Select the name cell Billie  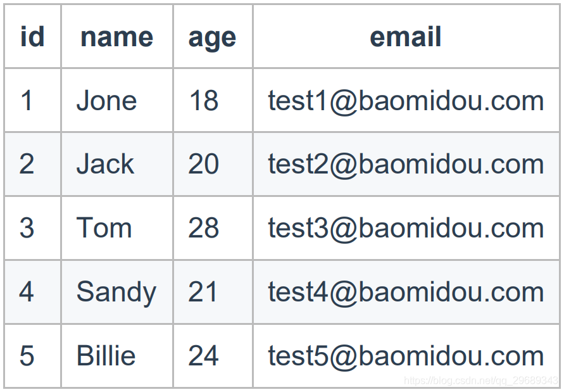pyautogui.click(x=106, y=356)
